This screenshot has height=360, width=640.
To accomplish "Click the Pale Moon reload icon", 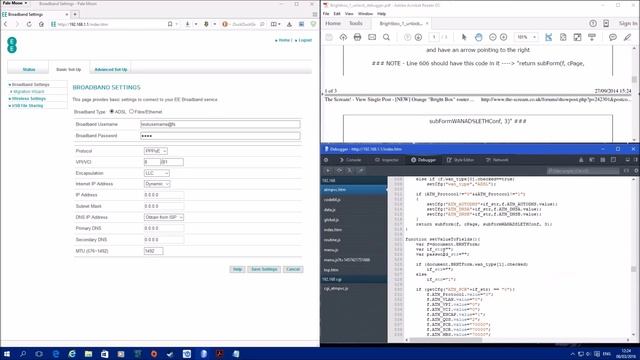I will pos(29,24).
